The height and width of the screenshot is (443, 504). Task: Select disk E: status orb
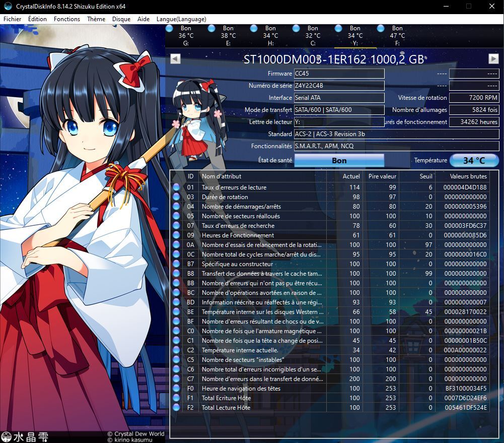click(211, 28)
